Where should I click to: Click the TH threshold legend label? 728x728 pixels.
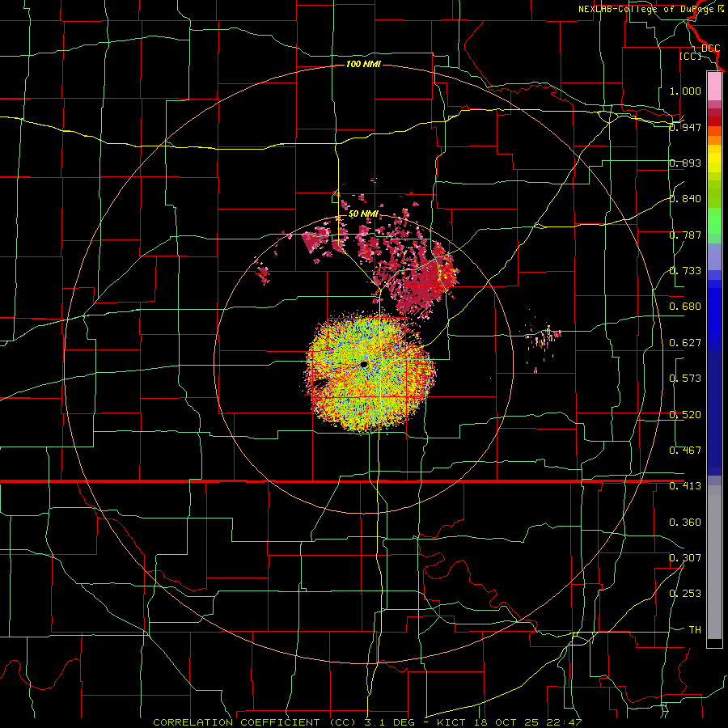695,630
